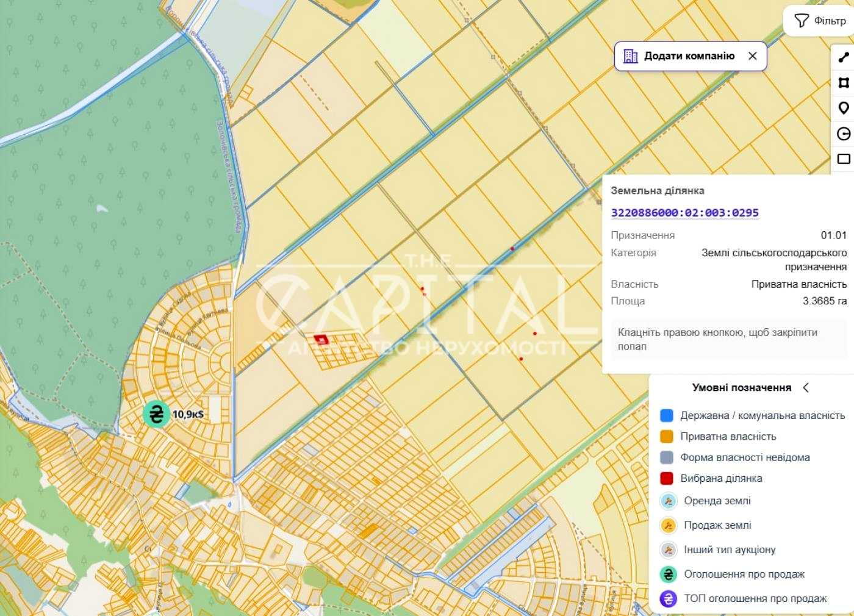
Task: Click the Оренда землі auction icon
Action: (x=669, y=501)
